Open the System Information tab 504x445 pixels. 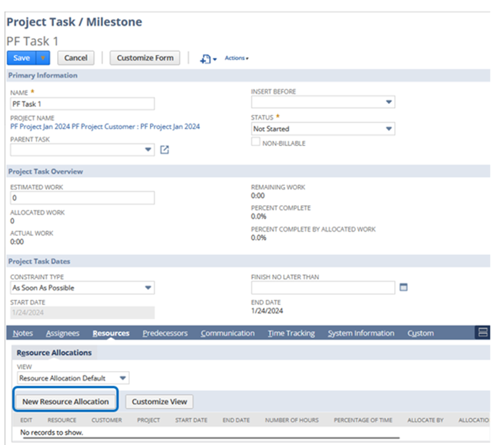point(361,333)
